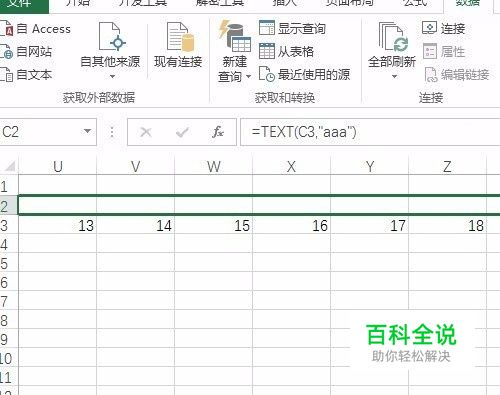
Task: Select row 2 header
Action: [9, 206]
